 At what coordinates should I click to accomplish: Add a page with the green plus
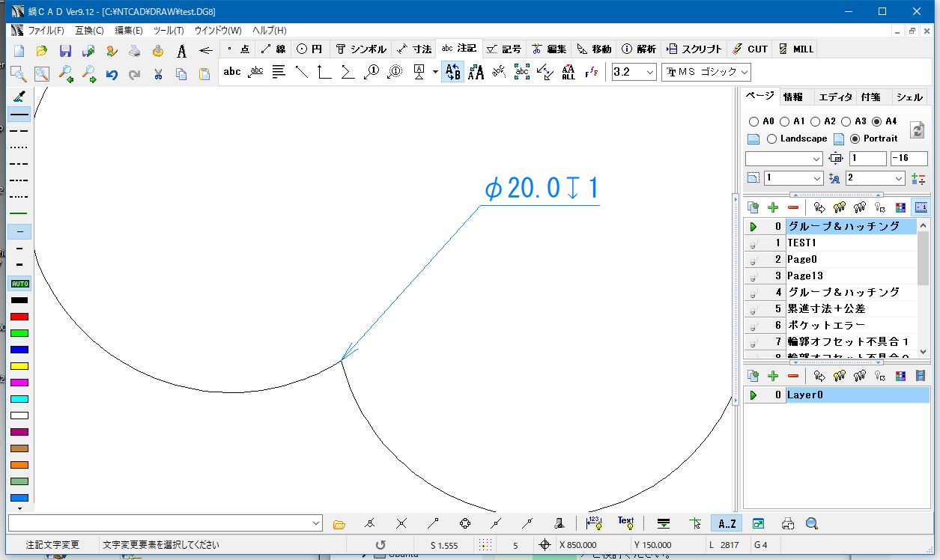click(773, 207)
